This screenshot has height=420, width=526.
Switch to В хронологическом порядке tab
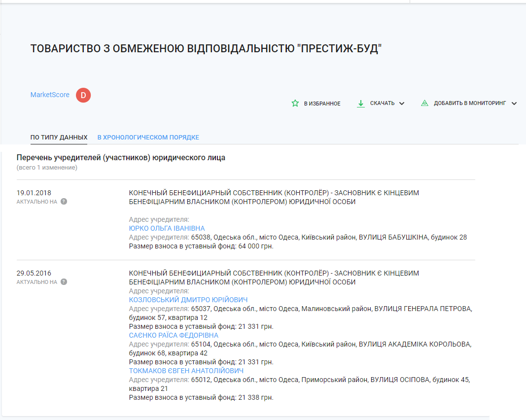point(148,138)
